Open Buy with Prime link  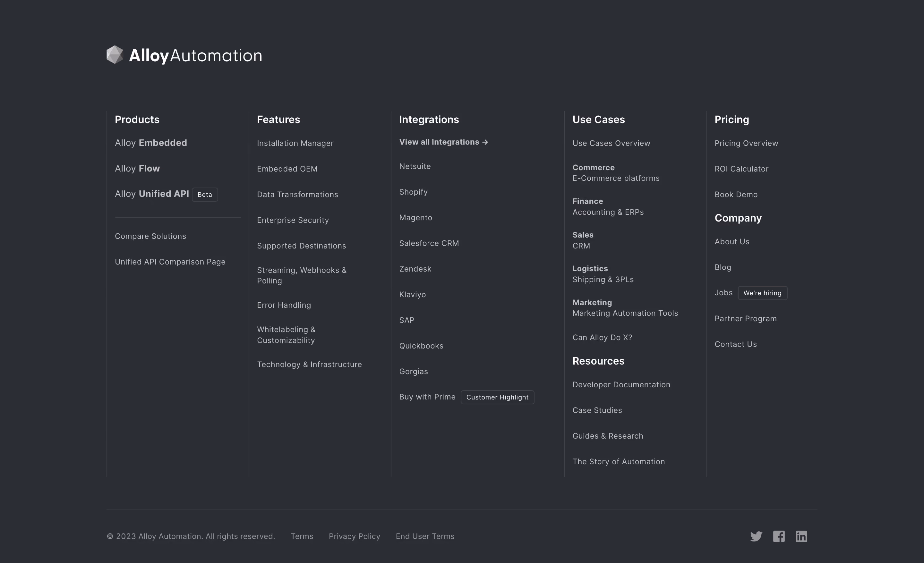click(427, 397)
